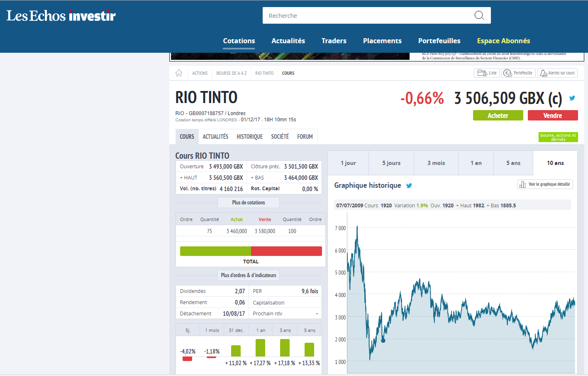Click Twitter icon next to Graphique historique
This screenshot has width=588, height=376.
[409, 186]
